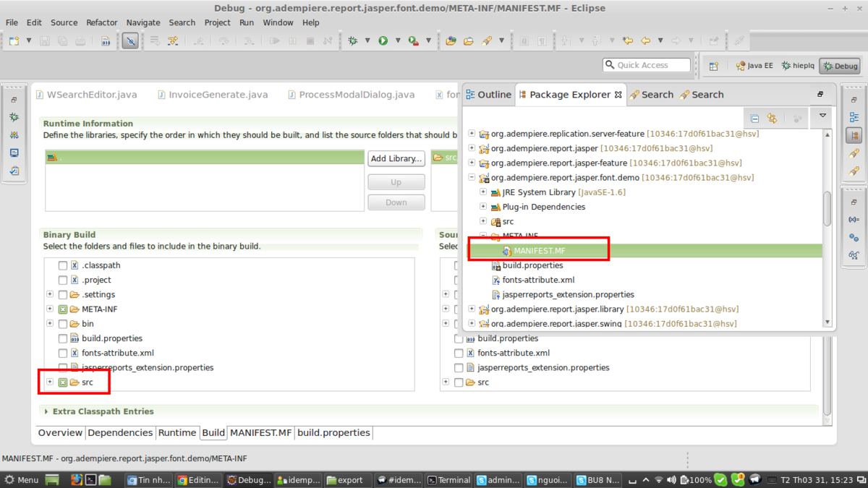Viewport: 868px width, 488px height.
Task: Expand the JRE System Library node
Action: coord(483,192)
